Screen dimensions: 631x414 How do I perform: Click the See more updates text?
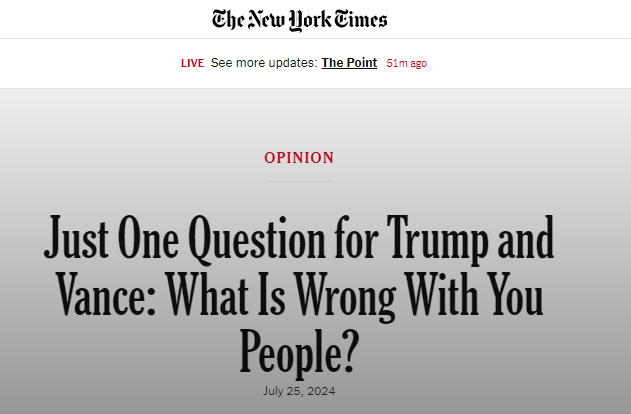click(x=264, y=63)
